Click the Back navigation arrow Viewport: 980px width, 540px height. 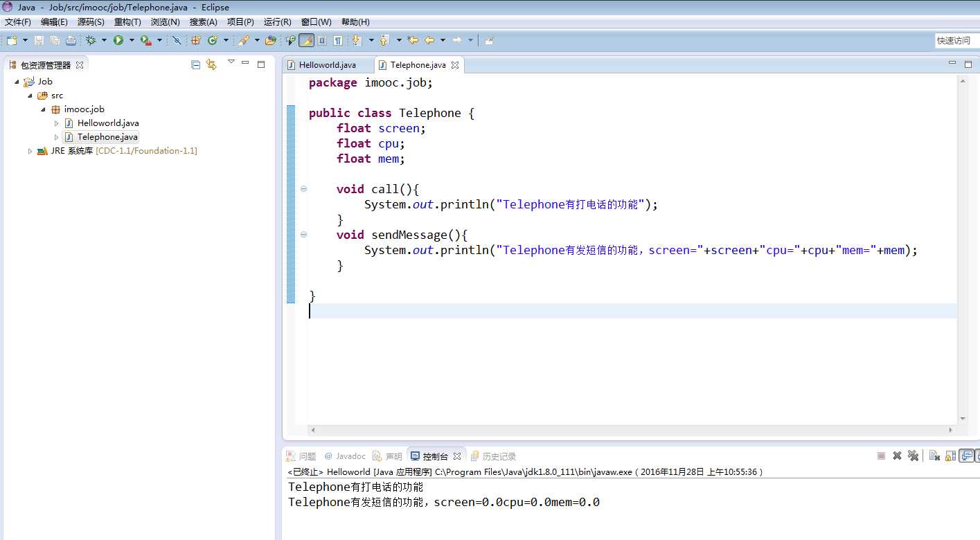click(x=429, y=40)
